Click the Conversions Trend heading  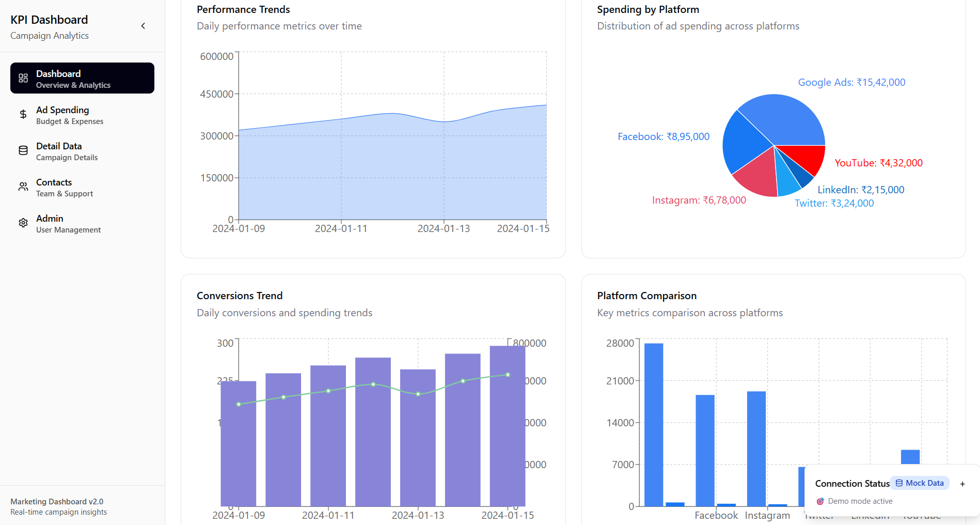tap(240, 296)
